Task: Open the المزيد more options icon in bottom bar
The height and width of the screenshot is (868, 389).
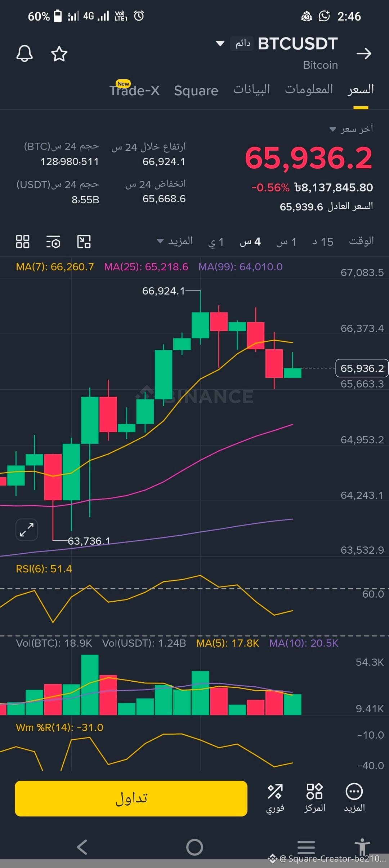Action: [x=354, y=798]
